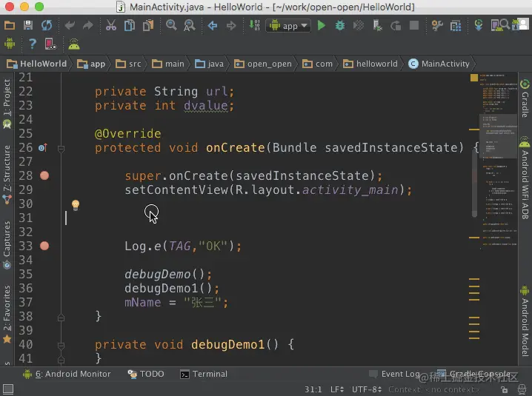Change the LF line separator selector

click(337, 389)
